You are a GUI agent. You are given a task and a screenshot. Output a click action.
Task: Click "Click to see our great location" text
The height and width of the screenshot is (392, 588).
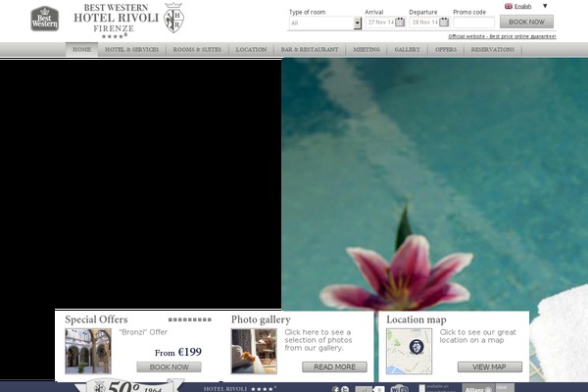tap(478, 336)
